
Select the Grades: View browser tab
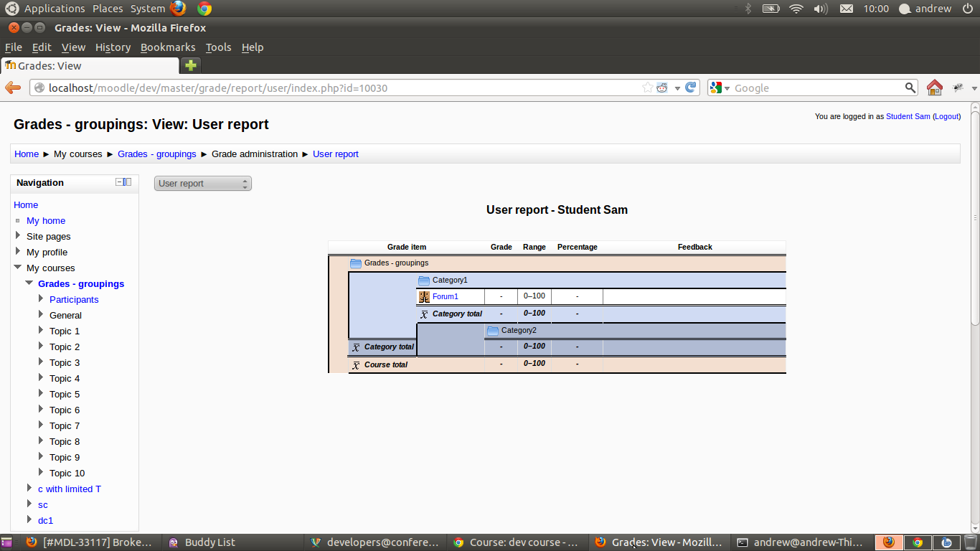click(90, 65)
